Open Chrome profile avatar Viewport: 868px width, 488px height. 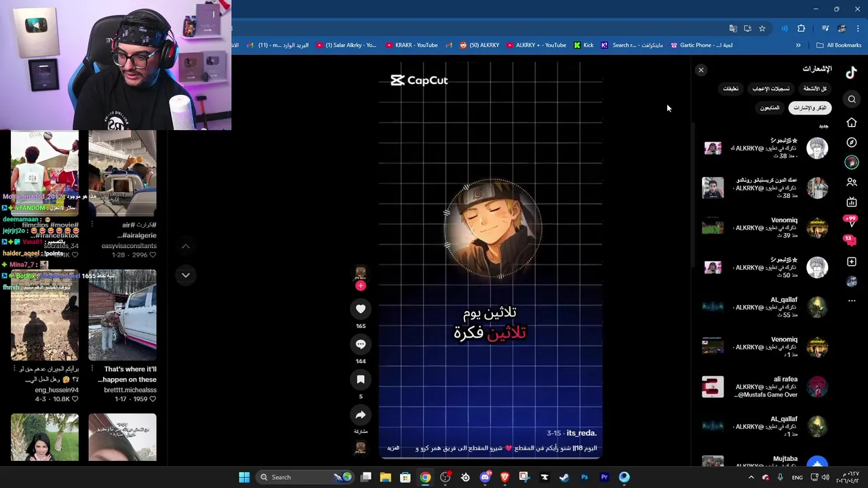(842, 28)
